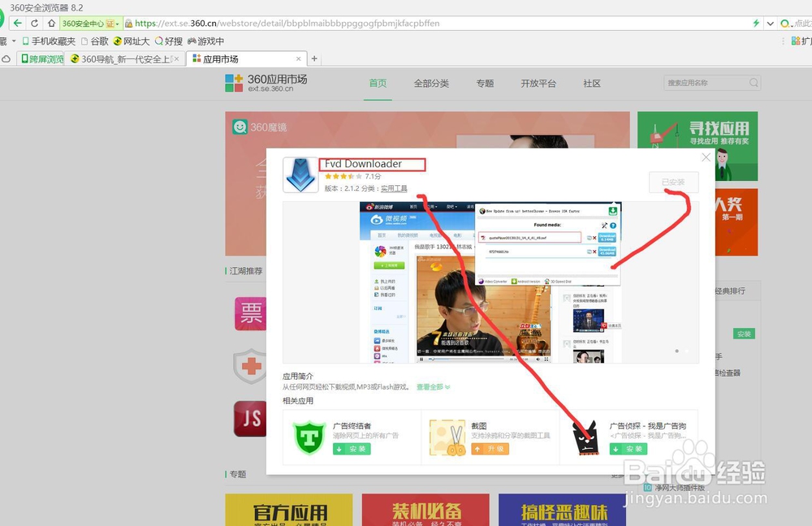Image resolution: width=812 pixels, height=526 pixels.
Task: Open a new tab with plus button
Action: tap(314, 59)
